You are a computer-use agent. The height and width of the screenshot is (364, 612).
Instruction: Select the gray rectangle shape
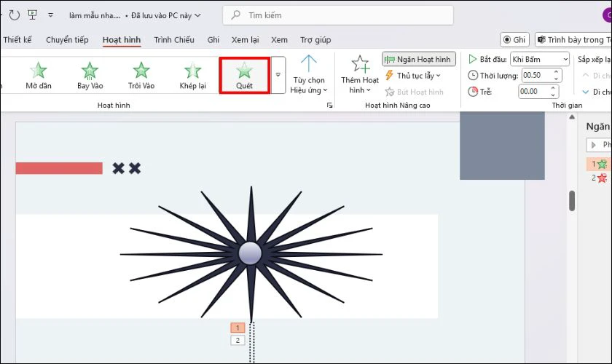click(x=502, y=146)
